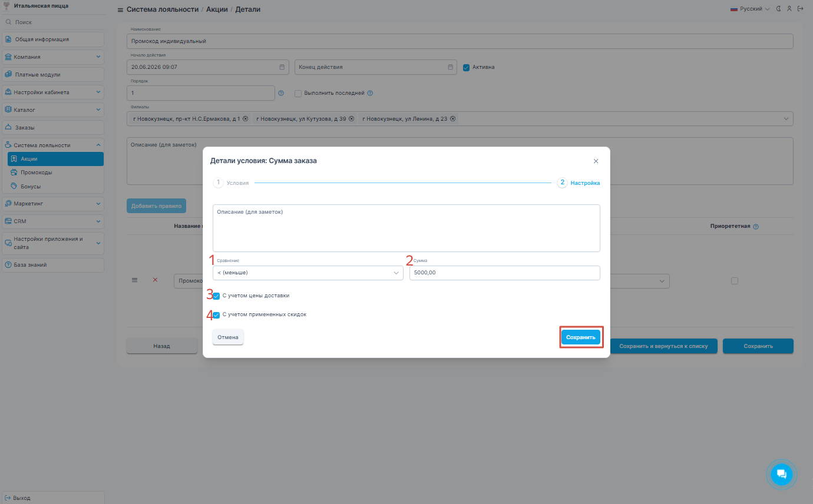Click the Назад button
This screenshot has width=813, height=504.
(162, 346)
